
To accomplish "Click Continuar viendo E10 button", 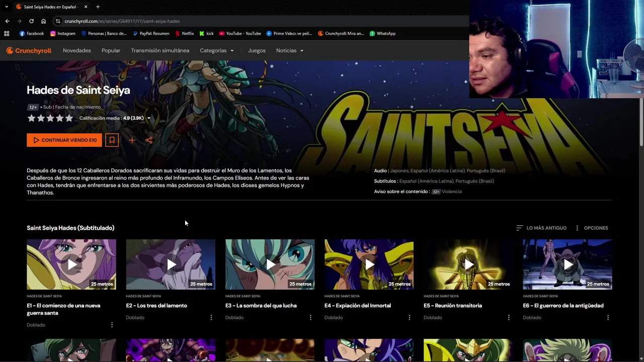I will [x=64, y=140].
